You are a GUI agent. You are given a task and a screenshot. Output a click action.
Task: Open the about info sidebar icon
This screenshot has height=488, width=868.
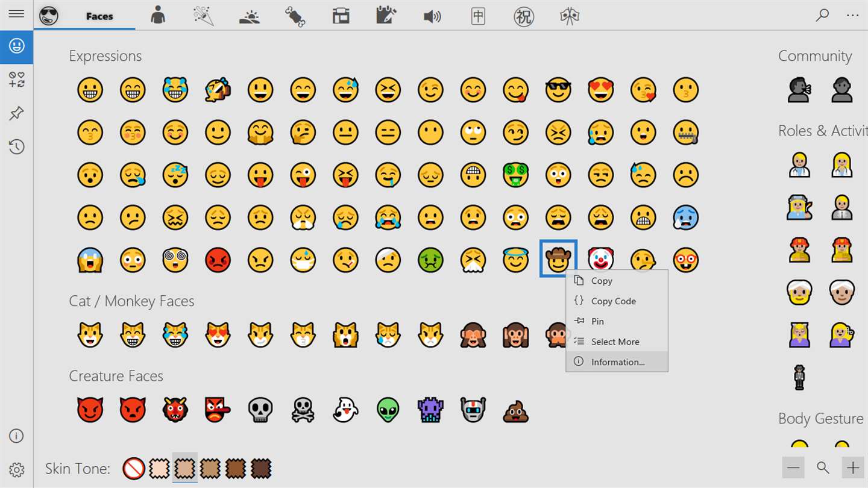tap(16, 436)
